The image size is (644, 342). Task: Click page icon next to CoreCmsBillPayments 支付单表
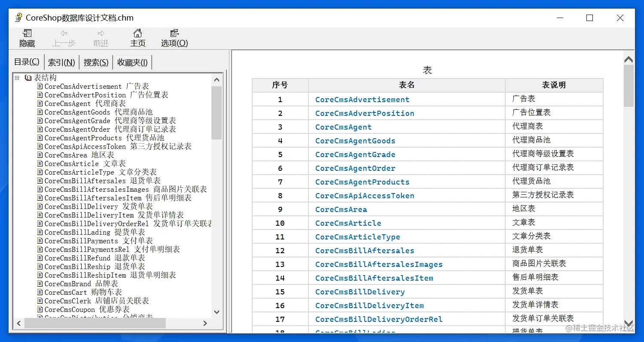[40, 241]
